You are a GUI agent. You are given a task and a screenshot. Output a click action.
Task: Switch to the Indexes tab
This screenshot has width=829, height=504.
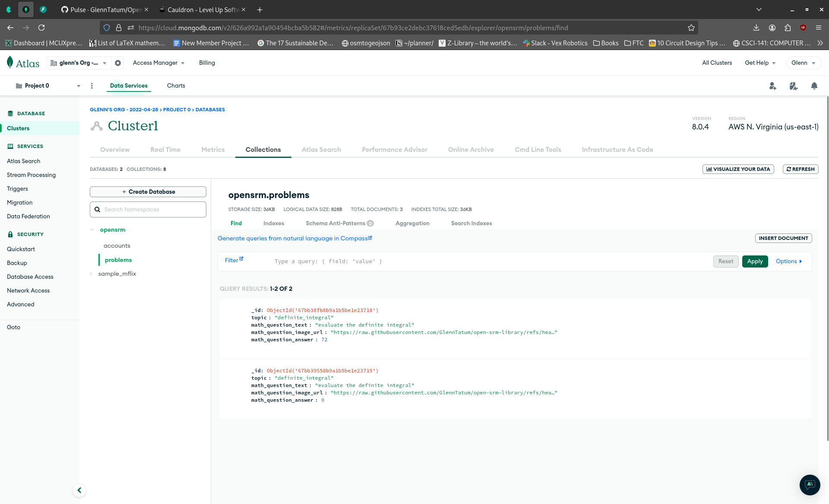click(274, 224)
